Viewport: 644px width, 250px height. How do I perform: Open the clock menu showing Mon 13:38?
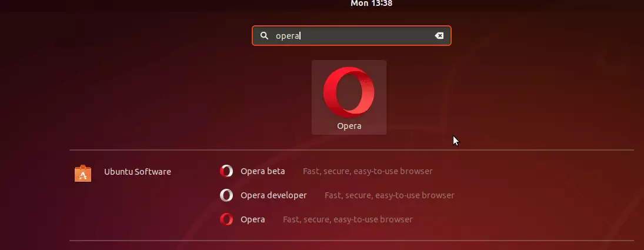click(x=371, y=4)
